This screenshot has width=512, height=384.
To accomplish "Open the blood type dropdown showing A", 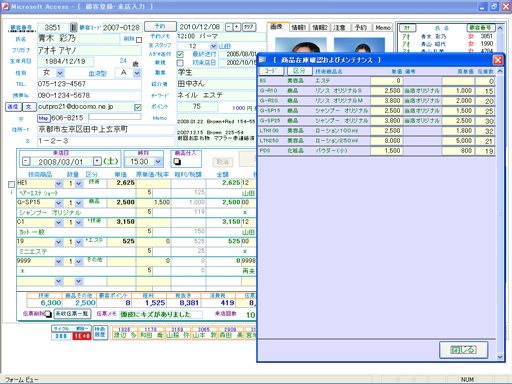I will pos(137,73).
